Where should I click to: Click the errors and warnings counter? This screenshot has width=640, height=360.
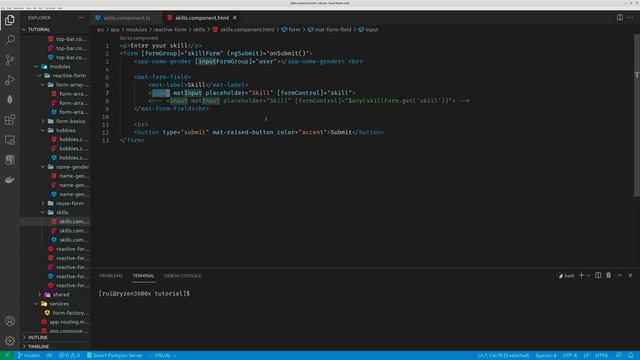tap(69, 356)
